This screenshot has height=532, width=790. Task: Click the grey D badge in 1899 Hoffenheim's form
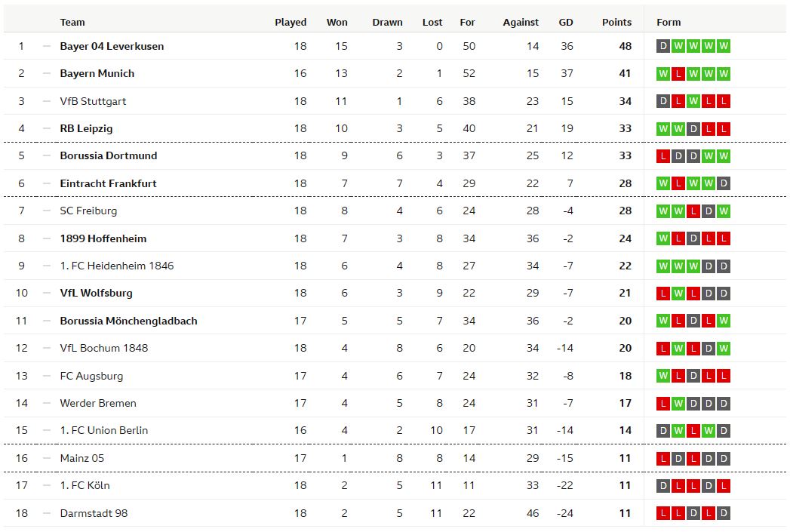693,238
